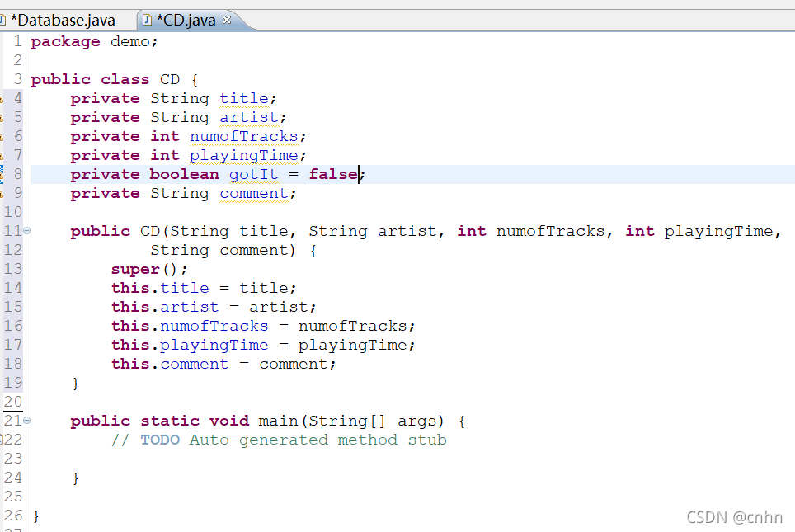Click the warning marker beside line 9

5,193
